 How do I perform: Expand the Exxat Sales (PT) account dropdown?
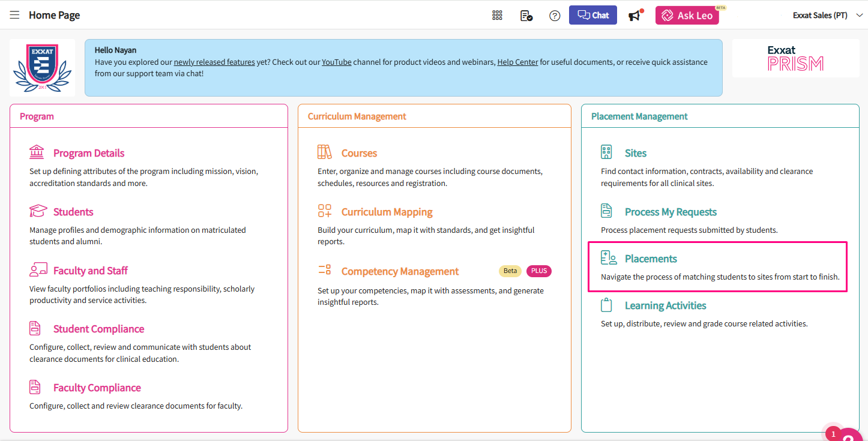tap(827, 16)
